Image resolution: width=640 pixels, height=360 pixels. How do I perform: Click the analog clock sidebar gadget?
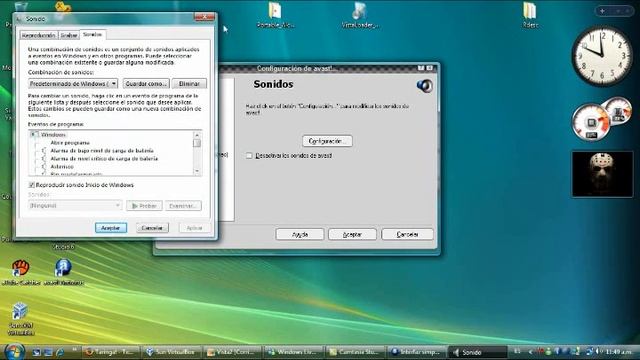click(602, 57)
